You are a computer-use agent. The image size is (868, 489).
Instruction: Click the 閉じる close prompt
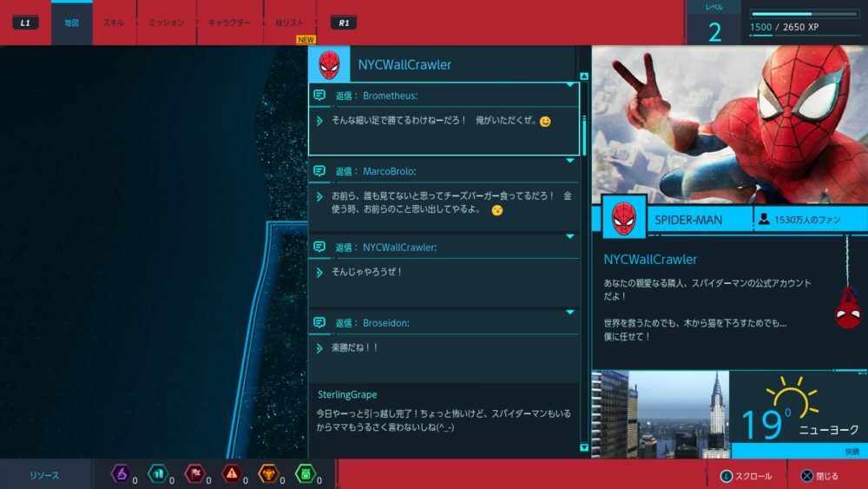(820, 476)
